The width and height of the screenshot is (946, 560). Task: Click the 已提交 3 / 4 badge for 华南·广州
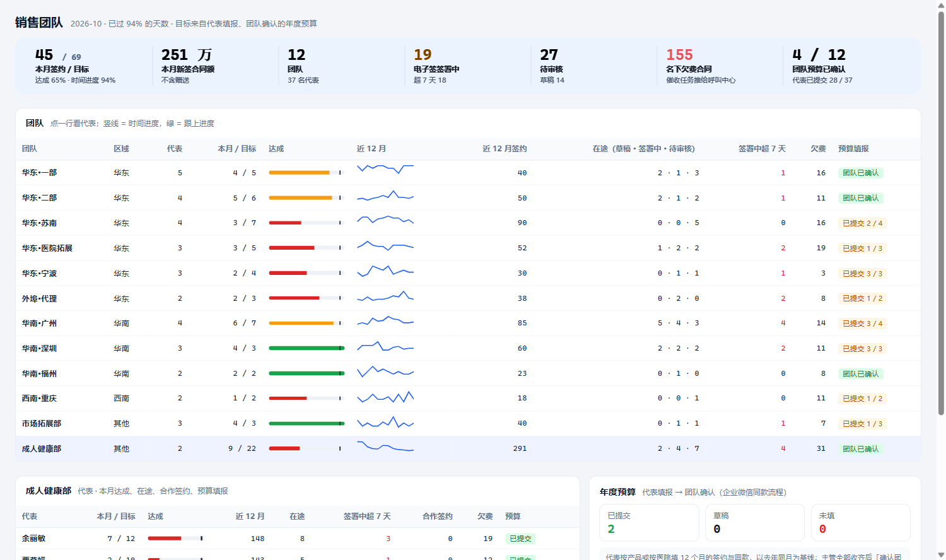tap(862, 324)
